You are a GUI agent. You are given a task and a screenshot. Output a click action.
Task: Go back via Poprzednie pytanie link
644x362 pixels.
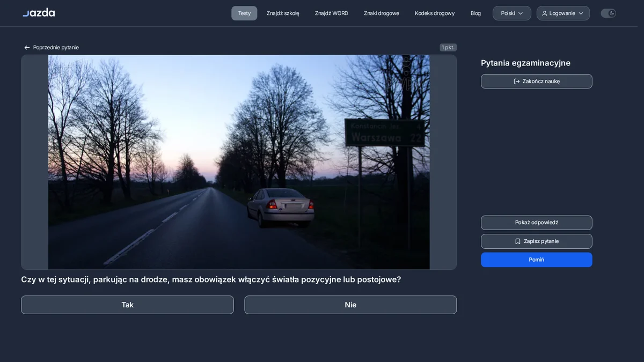click(52, 48)
